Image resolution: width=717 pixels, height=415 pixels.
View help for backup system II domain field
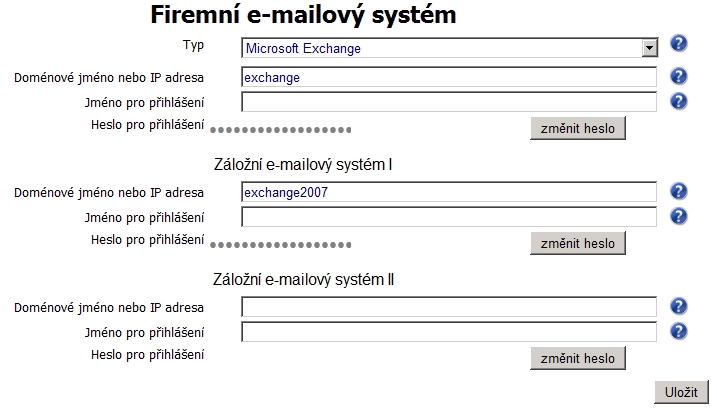click(679, 307)
